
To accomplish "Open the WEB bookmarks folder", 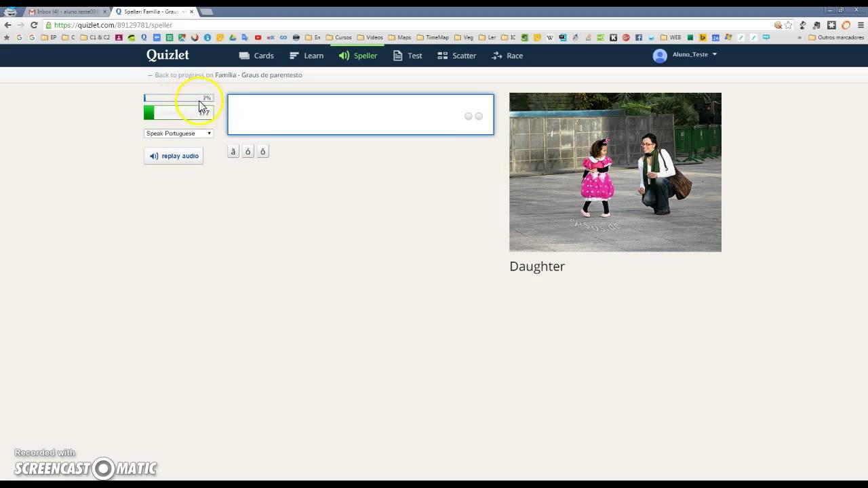I will coord(671,37).
